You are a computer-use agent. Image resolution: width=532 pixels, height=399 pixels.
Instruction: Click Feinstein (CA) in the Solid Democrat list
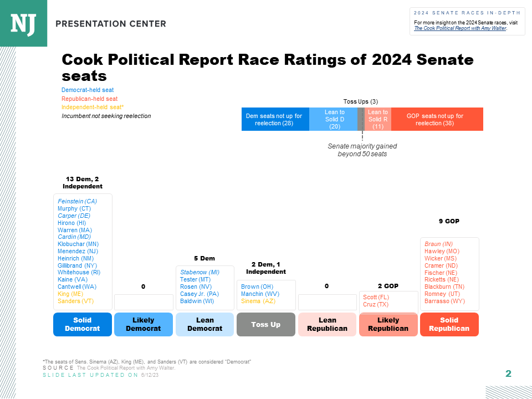(77, 202)
